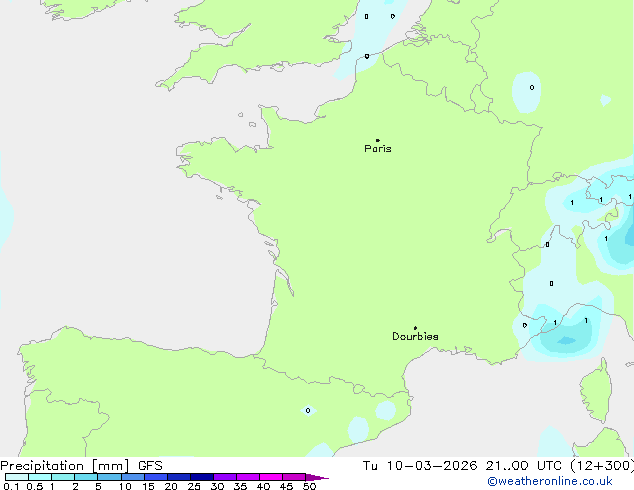634x490 pixels.
Task: Click the GFS model name label
Action: pyautogui.click(x=150, y=466)
